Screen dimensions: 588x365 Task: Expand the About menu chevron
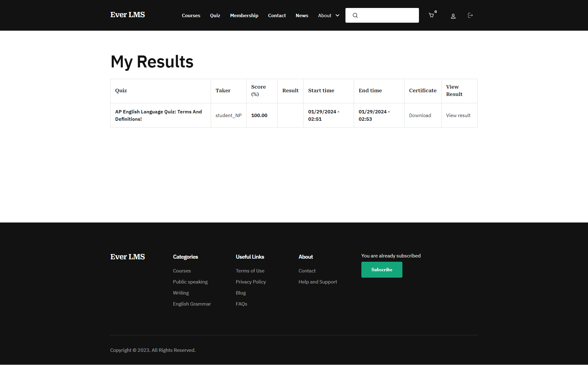pos(337,15)
